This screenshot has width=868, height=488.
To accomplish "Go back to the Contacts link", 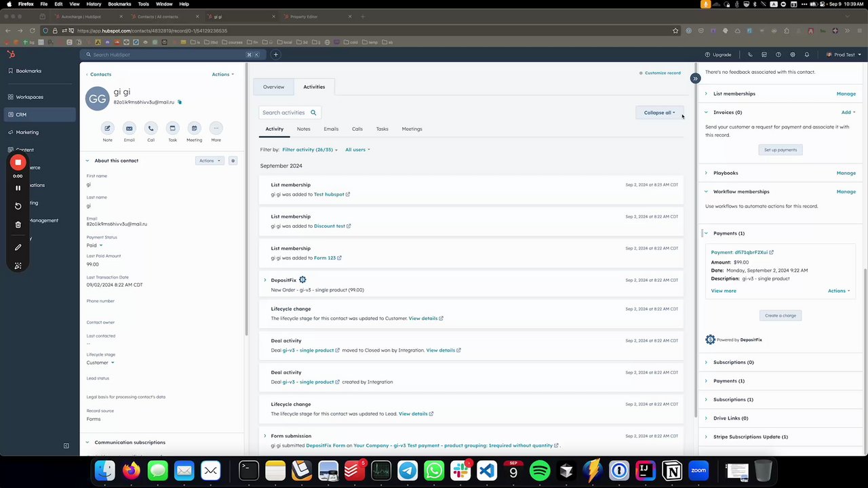I will 100,75.
